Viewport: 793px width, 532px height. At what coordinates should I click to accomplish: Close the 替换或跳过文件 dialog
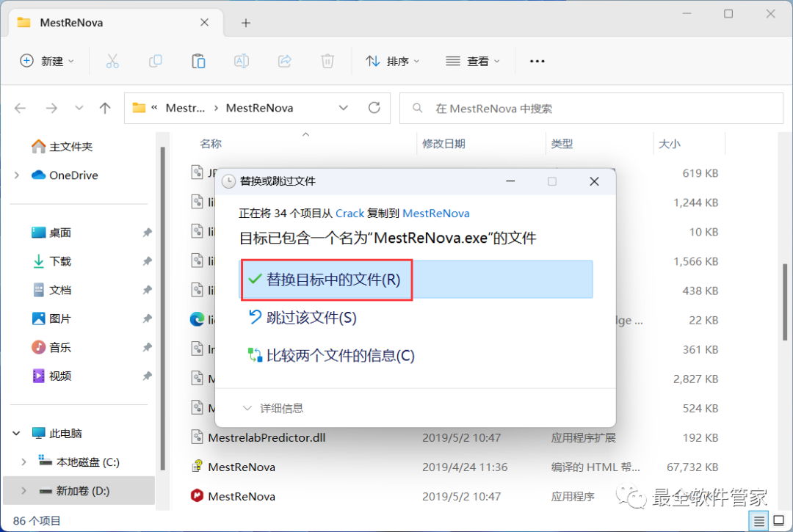(x=594, y=181)
